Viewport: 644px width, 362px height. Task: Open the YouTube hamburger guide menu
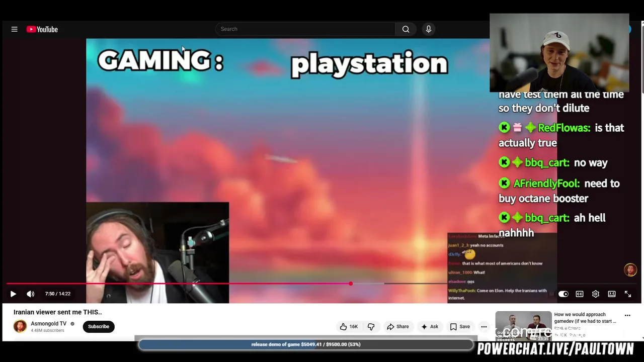[15, 29]
